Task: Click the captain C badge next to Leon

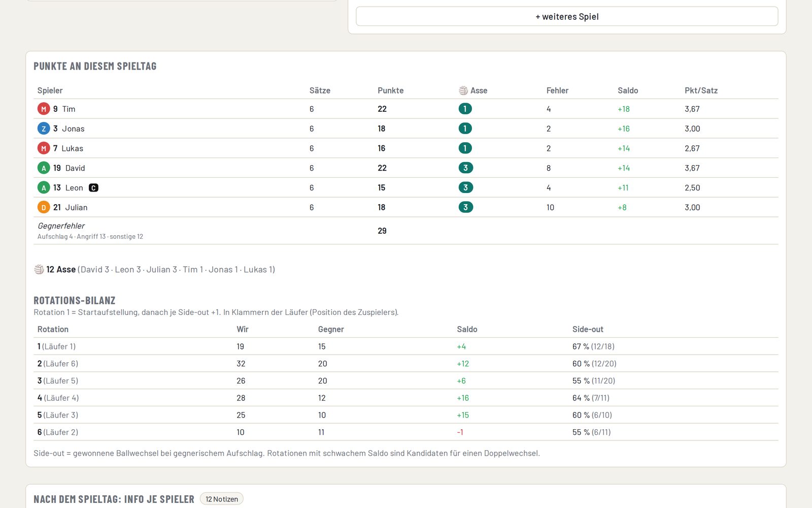Action: click(93, 187)
